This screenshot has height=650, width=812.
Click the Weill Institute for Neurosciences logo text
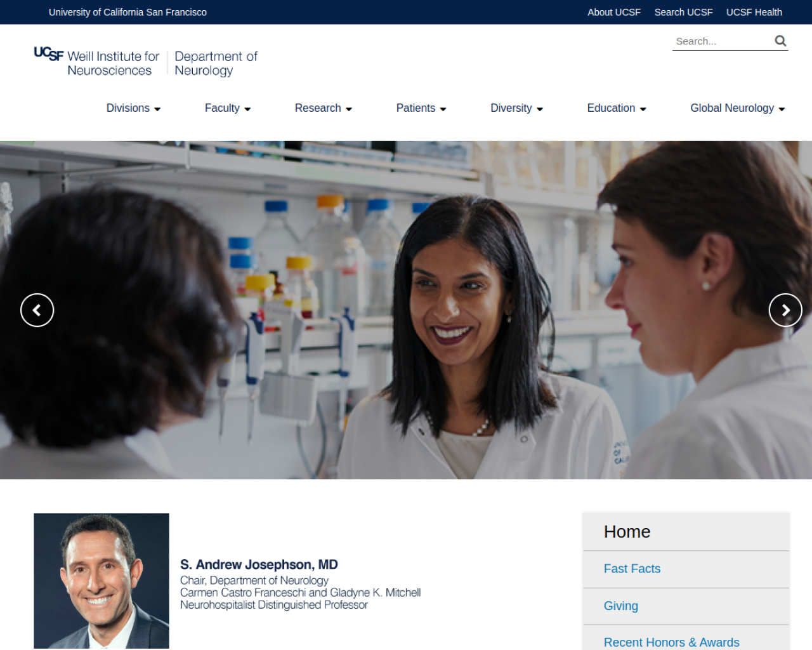click(113, 63)
